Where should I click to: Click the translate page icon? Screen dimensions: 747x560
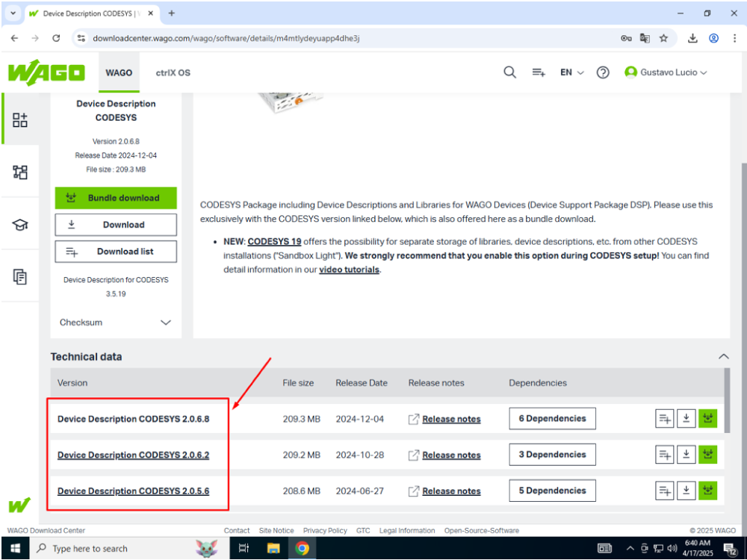[x=645, y=38]
